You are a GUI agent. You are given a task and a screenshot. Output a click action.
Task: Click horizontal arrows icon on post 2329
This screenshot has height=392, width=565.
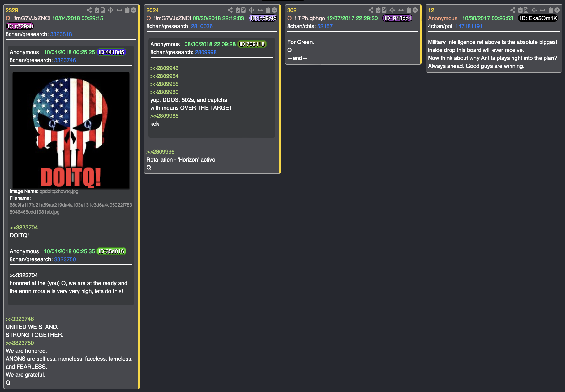coord(119,10)
